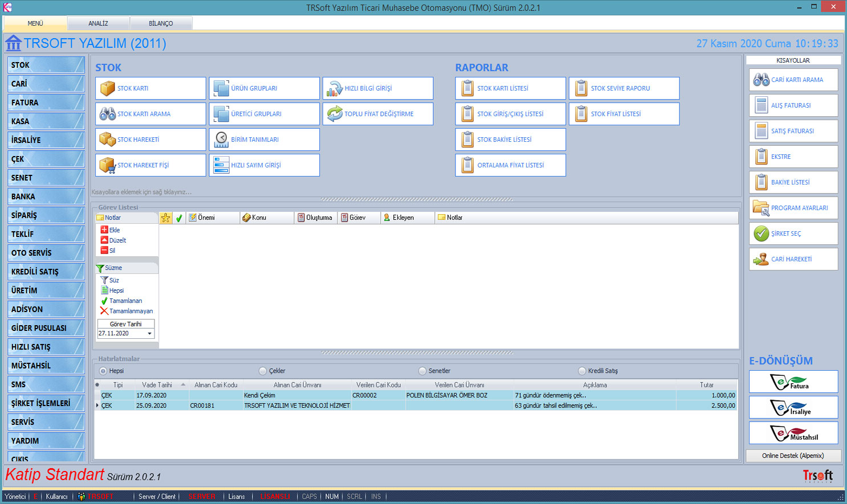Click the Tutar column header

(x=707, y=385)
